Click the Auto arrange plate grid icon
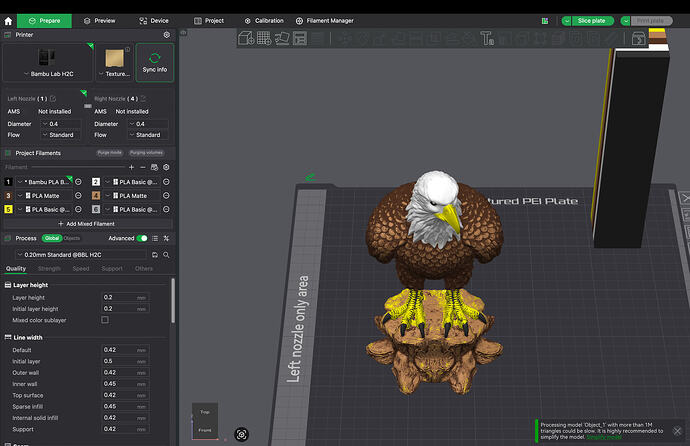 click(x=264, y=38)
